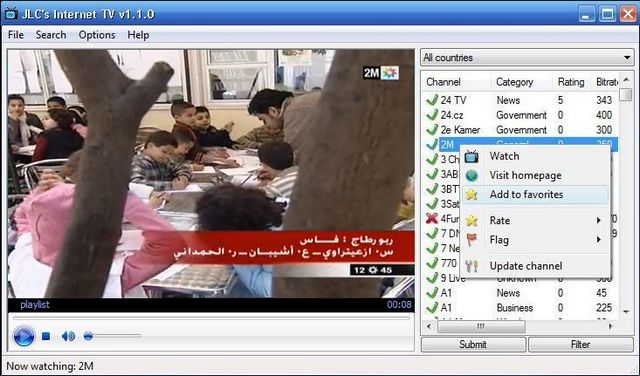This screenshot has height=376, width=640.
Task: Select Update channel in context menu
Action: click(x=536, y=266)
